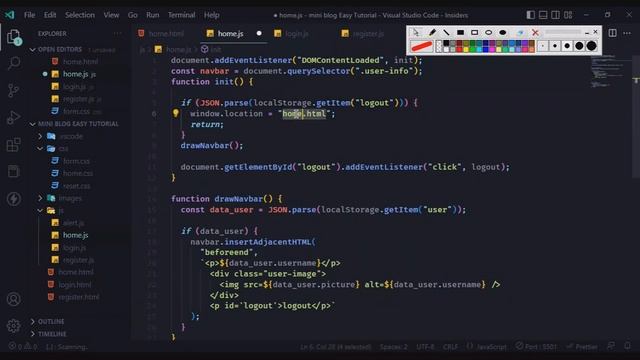Select the line tool in drawing toolbar
The width and height of the screenshot is (640, 360).
pos(446,32)
